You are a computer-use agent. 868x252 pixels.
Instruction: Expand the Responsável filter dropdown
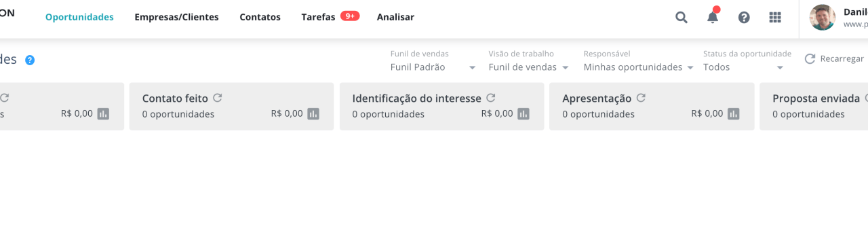click(639, 67)
